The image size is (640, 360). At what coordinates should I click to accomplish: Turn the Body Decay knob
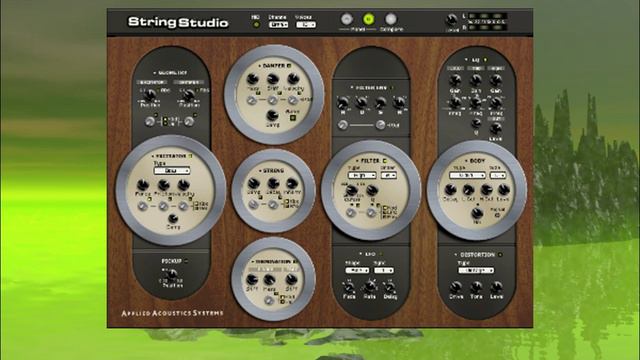450,189
